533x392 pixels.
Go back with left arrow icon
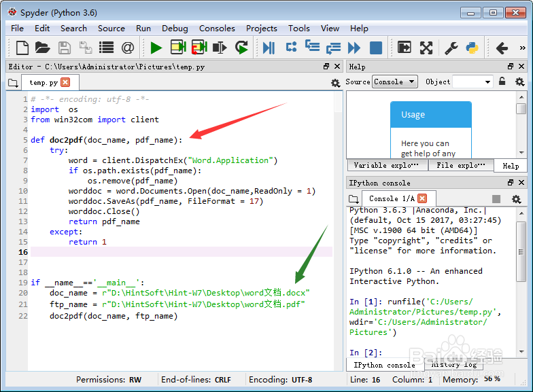click(502, 48)
